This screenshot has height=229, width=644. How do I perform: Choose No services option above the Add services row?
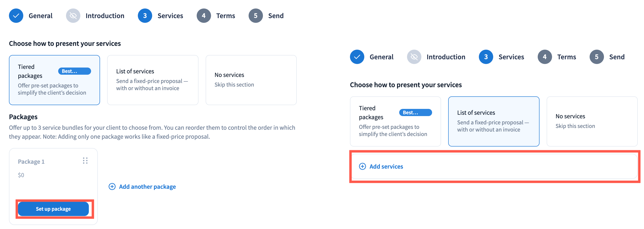tap(592, 121)
